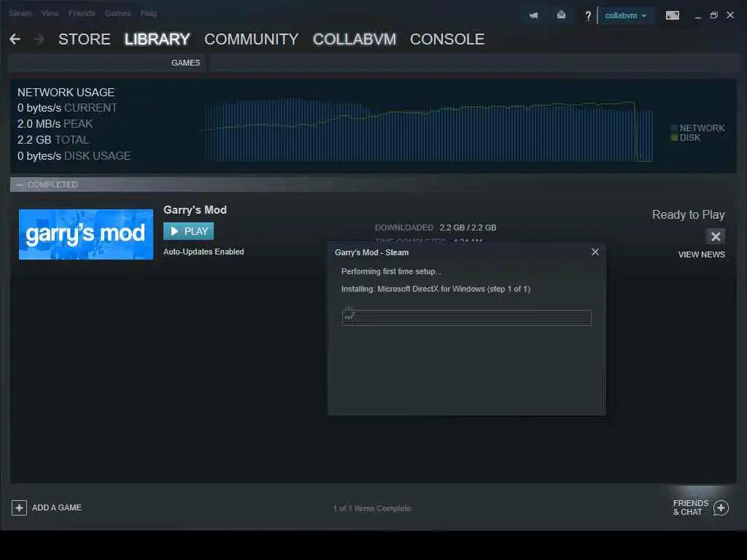Open the COLLABVM profile tab
This screenshot has height=560, width=747.
coord(355,39)
